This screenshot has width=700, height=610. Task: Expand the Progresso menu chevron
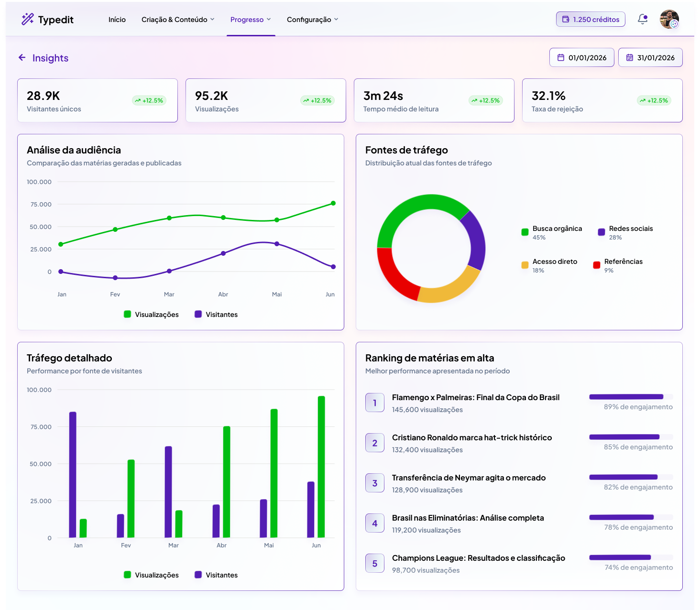269,20
